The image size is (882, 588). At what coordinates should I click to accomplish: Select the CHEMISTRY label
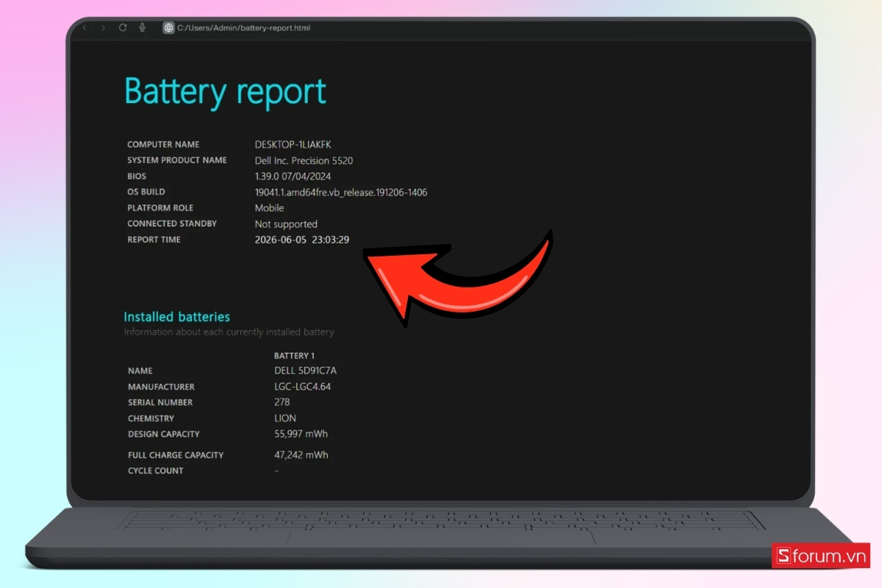[x=151, y=418]
